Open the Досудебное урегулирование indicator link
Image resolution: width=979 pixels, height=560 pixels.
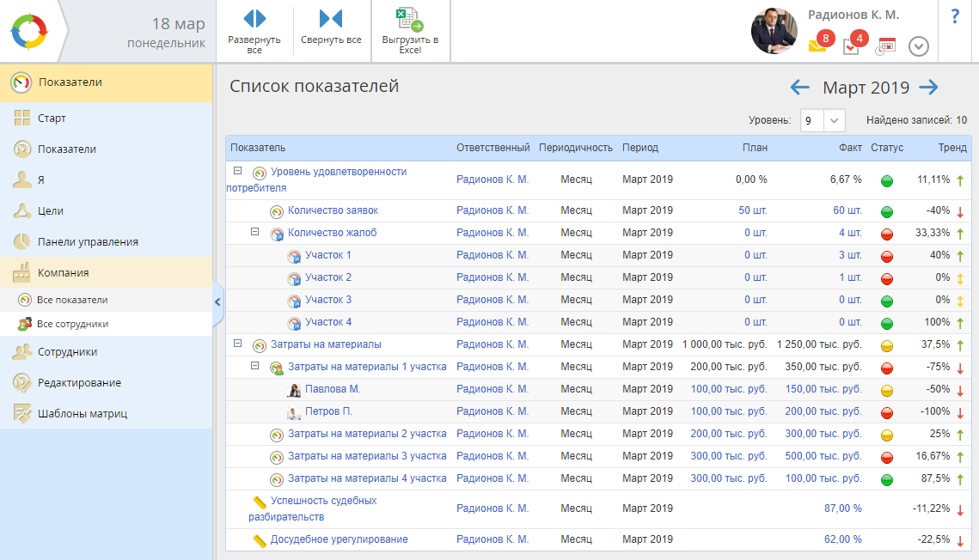click(x=339, y=539)
